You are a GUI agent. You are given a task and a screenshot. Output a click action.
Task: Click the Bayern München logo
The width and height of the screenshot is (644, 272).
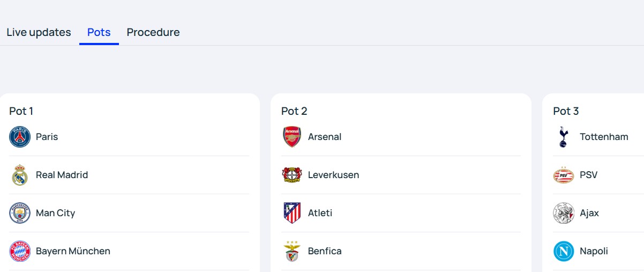point(20,251)
